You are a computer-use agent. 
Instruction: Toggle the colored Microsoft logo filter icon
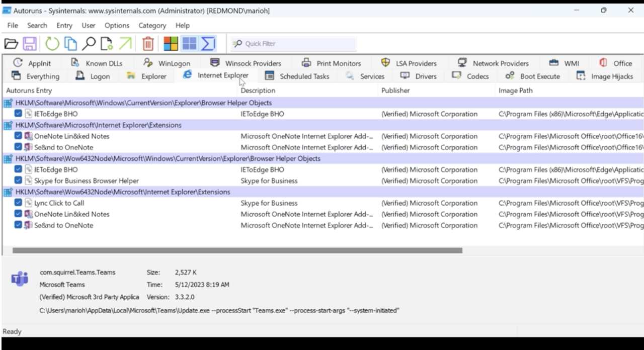(x=171, y=44)
